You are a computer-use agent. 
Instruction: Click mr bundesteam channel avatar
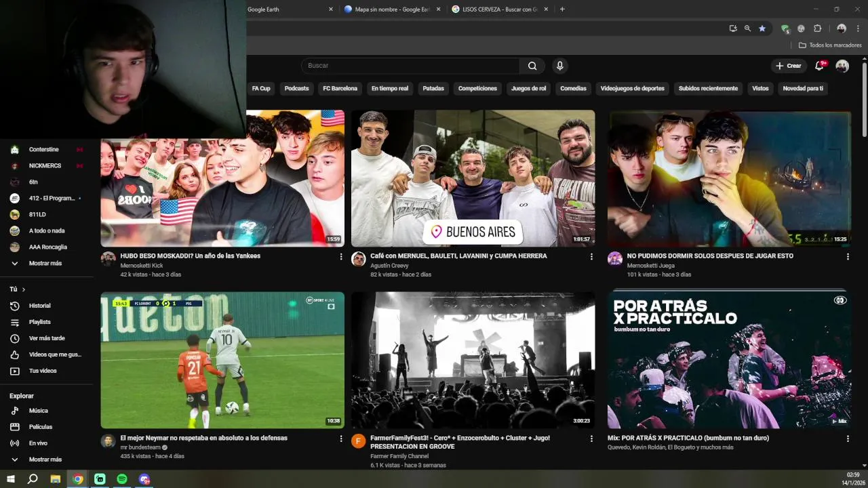pyautogui.click(x=108, y=441)
